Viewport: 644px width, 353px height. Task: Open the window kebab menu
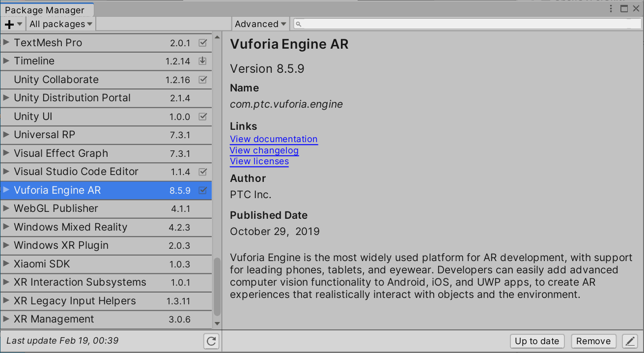tap(611, 8)
